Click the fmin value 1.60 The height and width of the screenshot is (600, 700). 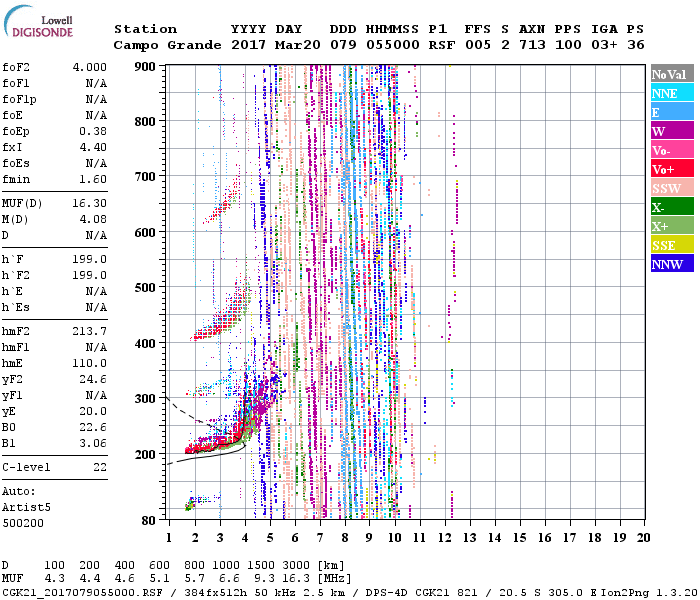(93, 179)
